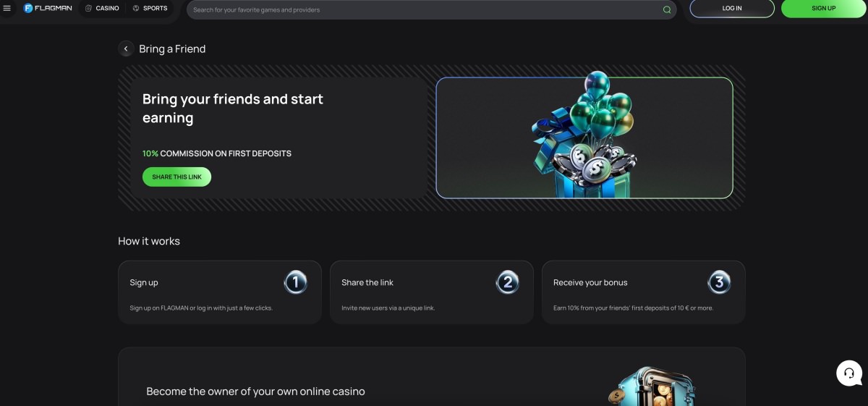Click "Become the owner of your own online casino"
Screen dimensions: 868x406
[255, 392]
